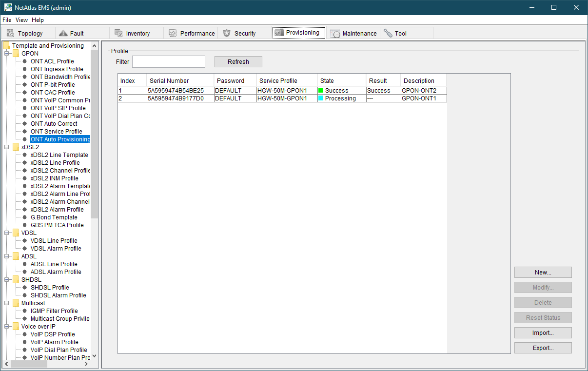The width and height of the screenshot is (588, 371).
Task: Collapse the xDSL2 tree node
Action: (x=7, y=147)
